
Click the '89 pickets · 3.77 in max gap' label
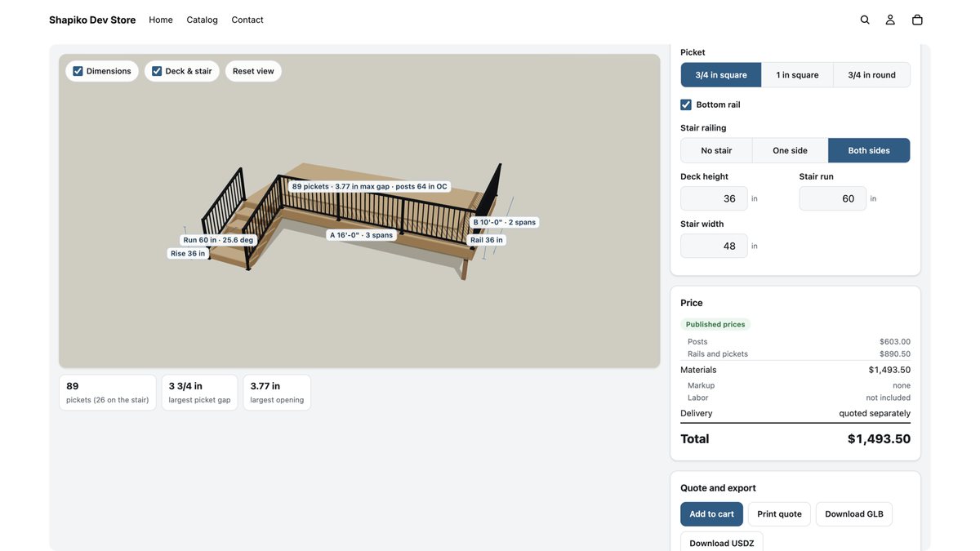click(x=369, y=186)
